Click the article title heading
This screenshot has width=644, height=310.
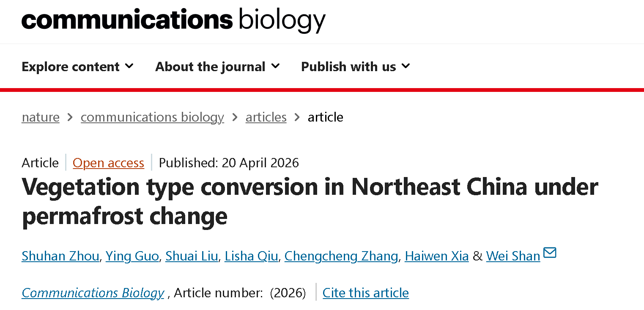(x=310, y=201)
